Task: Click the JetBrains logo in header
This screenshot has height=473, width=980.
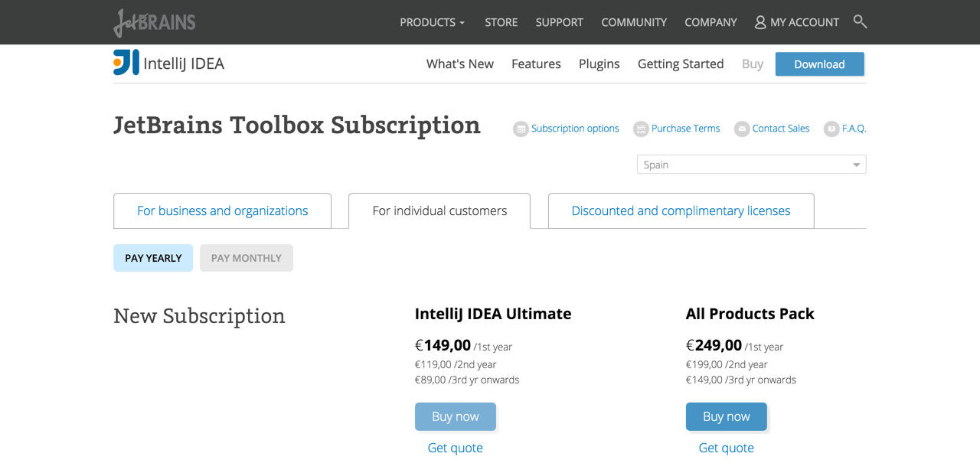Action: click(155, 22)
